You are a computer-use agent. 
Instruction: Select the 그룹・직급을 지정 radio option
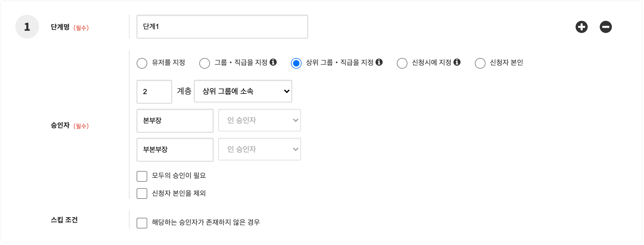(x=205, y=63)
